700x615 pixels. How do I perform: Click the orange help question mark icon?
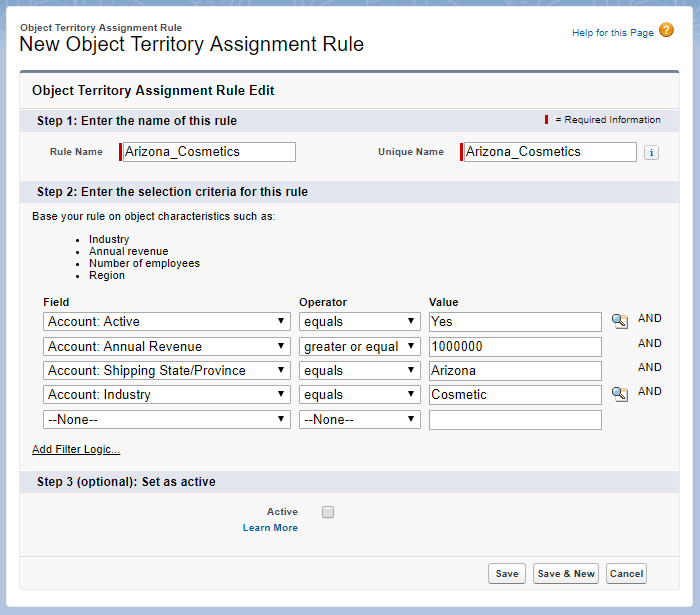click(x=667, y=31)
